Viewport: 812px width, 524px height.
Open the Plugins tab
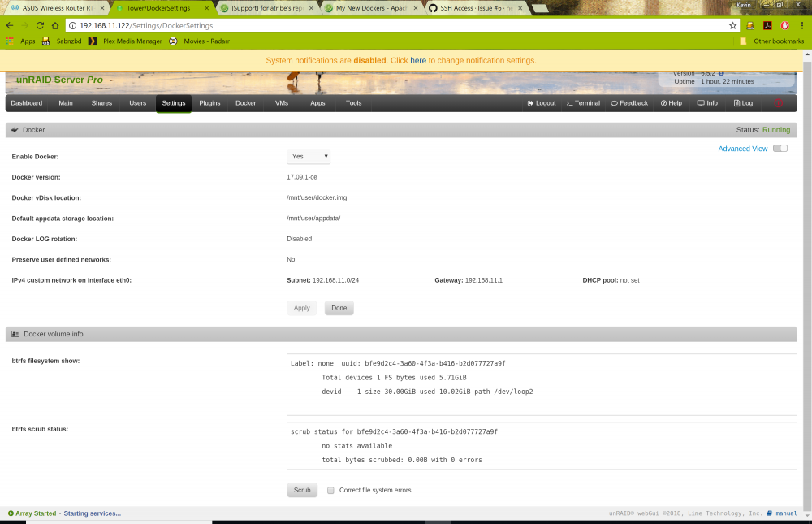[209, 103]
